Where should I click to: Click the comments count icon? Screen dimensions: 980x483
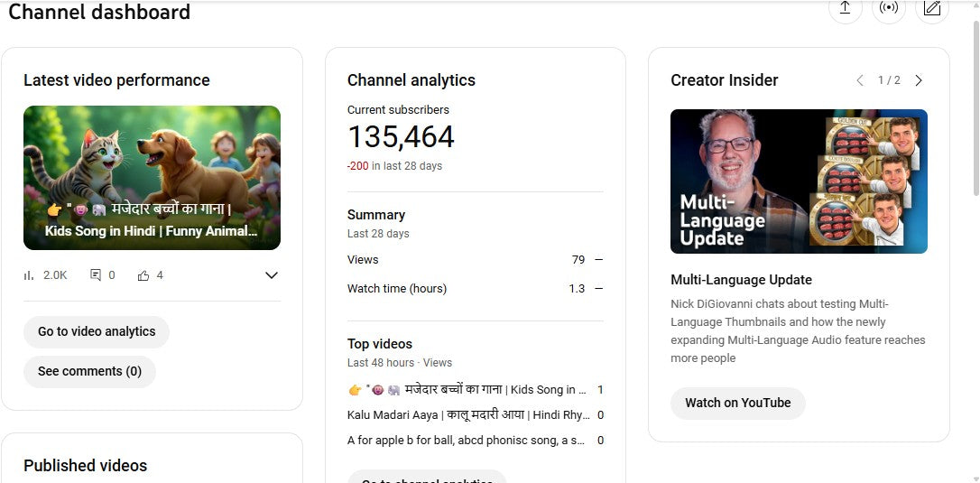point(96,275)
